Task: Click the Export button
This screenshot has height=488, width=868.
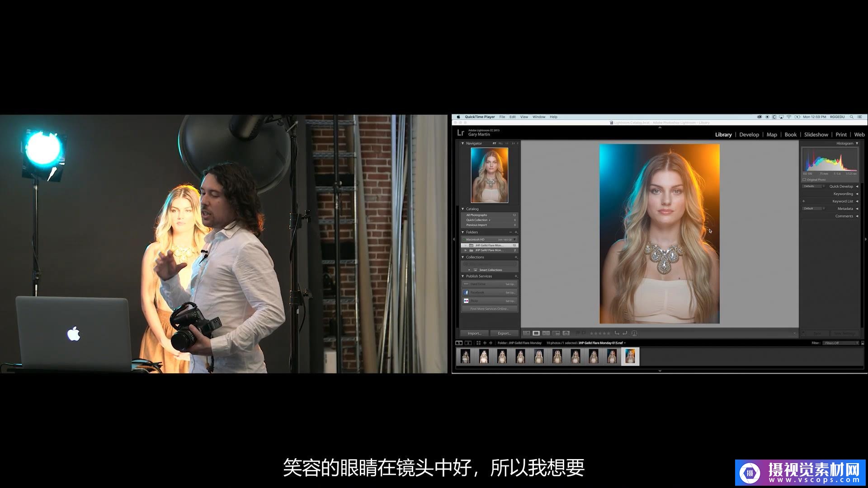Action: [504, 333]
